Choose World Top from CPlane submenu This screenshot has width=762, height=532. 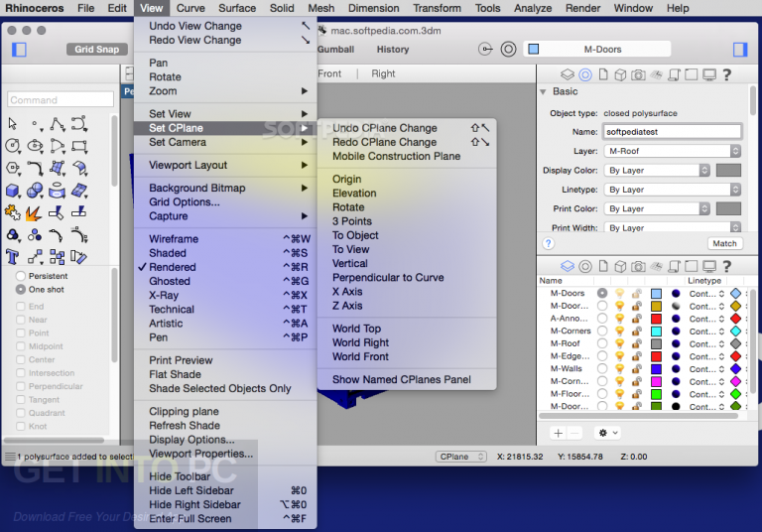[x=356, y=329]
